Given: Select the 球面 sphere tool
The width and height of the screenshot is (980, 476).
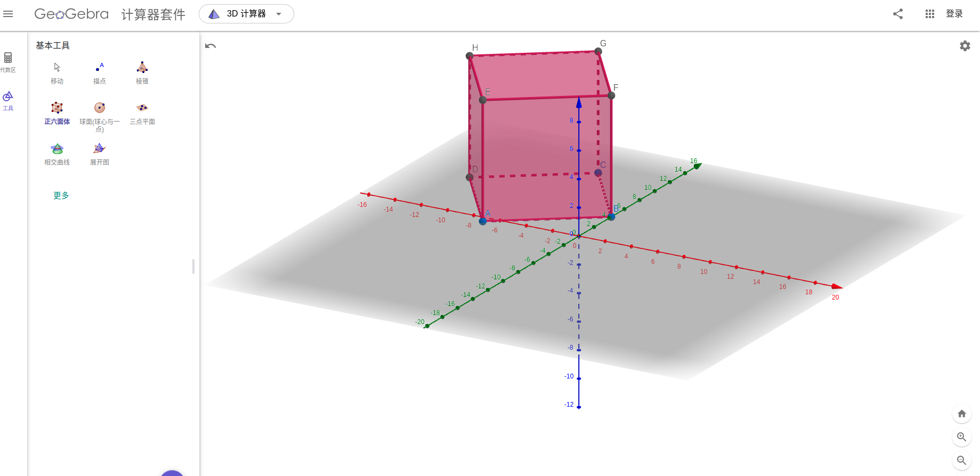Looking at the screenshot, I should pyautogui.click(x=100, y=117).
